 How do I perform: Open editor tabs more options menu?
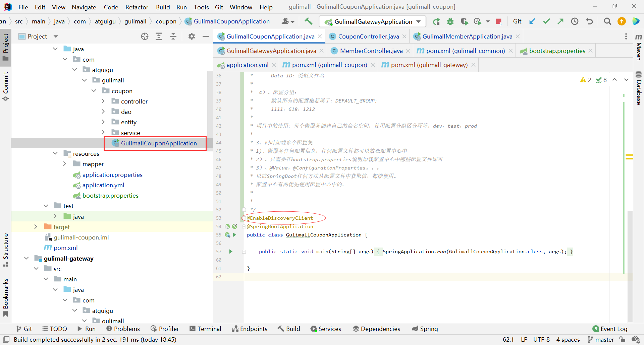pos(626,37)
